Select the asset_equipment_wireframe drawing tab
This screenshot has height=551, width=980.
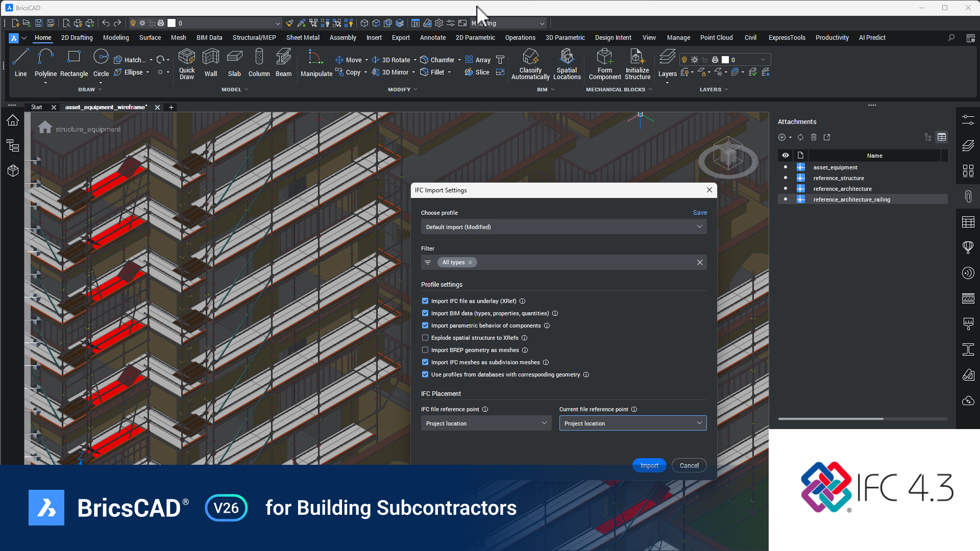pos(106,107)
